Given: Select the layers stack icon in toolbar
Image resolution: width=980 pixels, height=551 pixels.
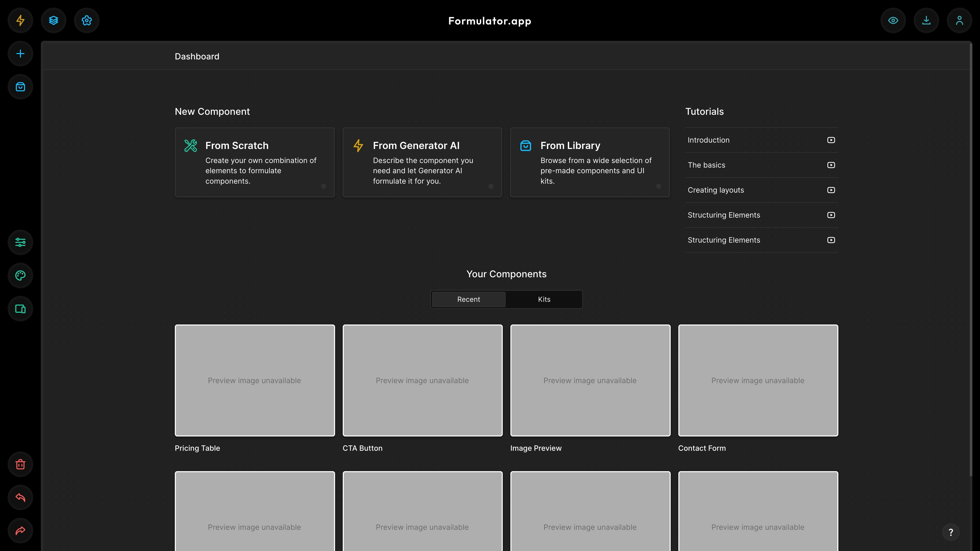Looking at the screenshot, I should (x=54, y=20).
